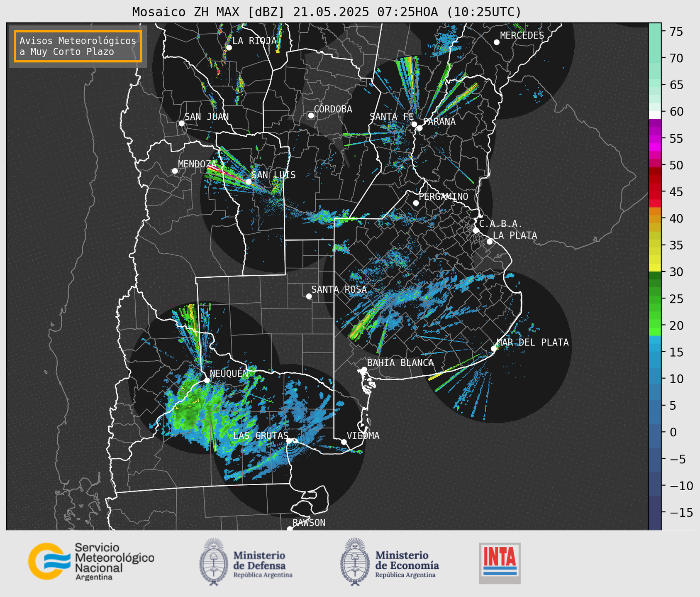
Task: Click the MAR DEL PLATA city marker dot
Action: tap(493, 348)
